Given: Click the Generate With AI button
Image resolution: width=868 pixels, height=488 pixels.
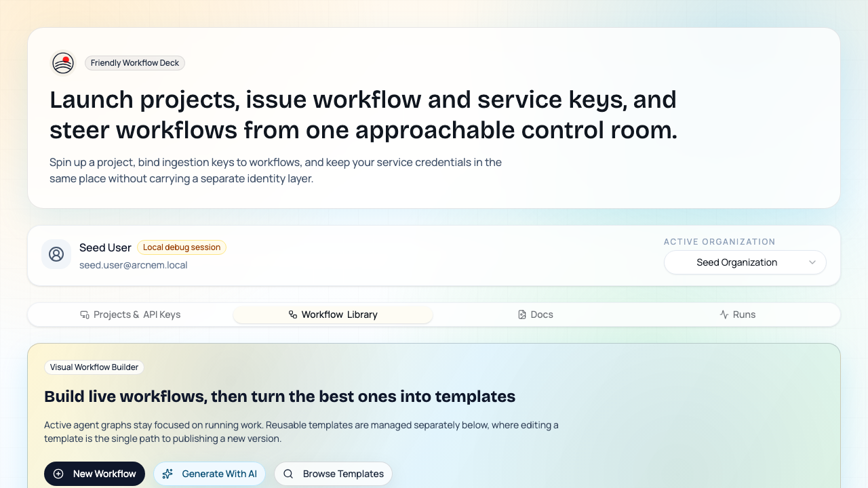Looking at the screenshot, I should pyautogui.click(x=210, y=474).
